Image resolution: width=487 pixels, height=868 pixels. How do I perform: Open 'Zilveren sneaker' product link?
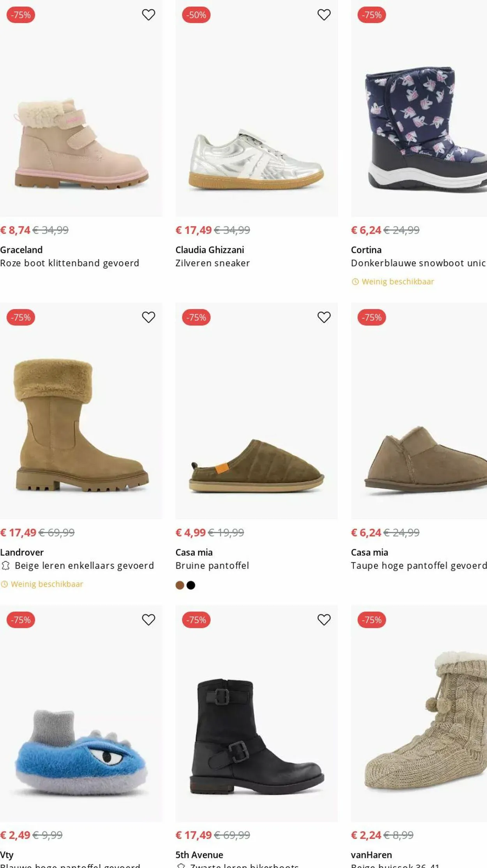click(x=212, y=263)
